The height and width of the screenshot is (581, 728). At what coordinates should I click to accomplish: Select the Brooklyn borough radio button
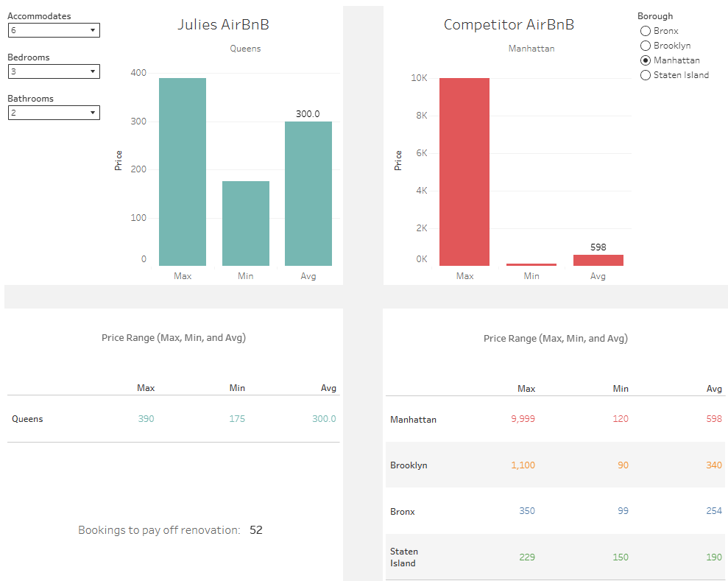coord(646,46)
